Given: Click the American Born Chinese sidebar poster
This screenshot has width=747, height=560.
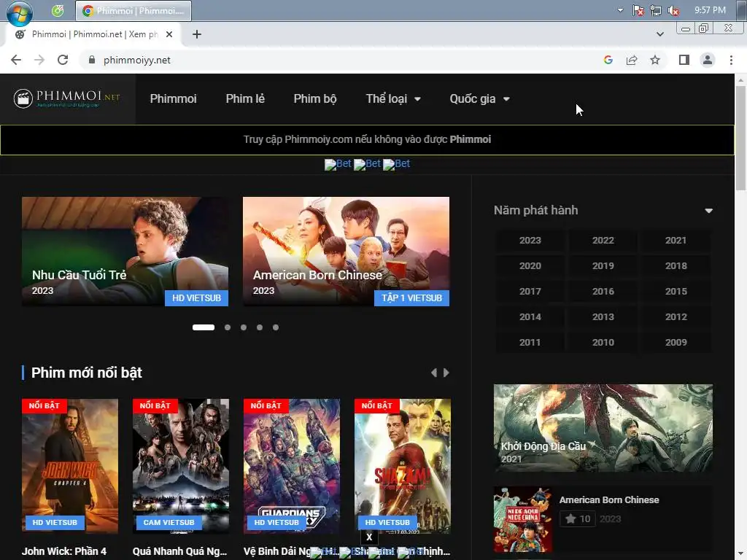Looking at the screenshot, I should pyautogui.click(x=523, y=519).
